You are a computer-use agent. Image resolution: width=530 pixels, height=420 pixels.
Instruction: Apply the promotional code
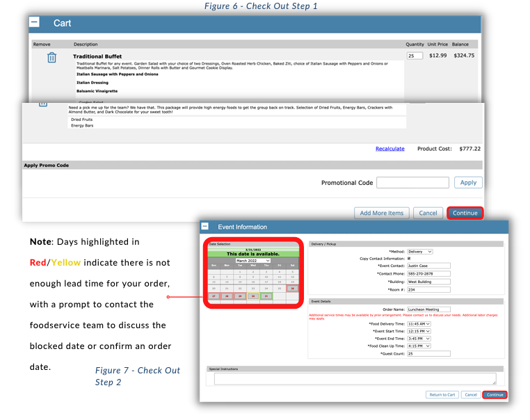(468, 182)
